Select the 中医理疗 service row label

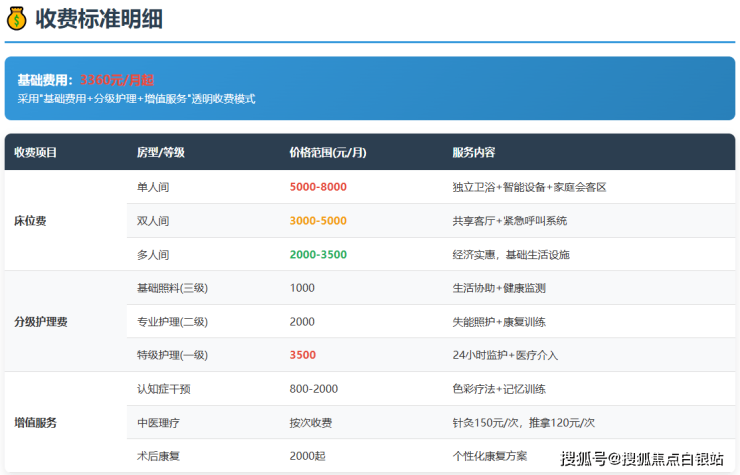159,423
